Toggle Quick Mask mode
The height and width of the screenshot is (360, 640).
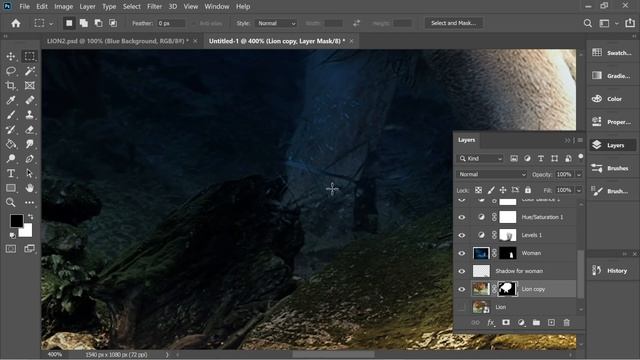pos(11,249)
